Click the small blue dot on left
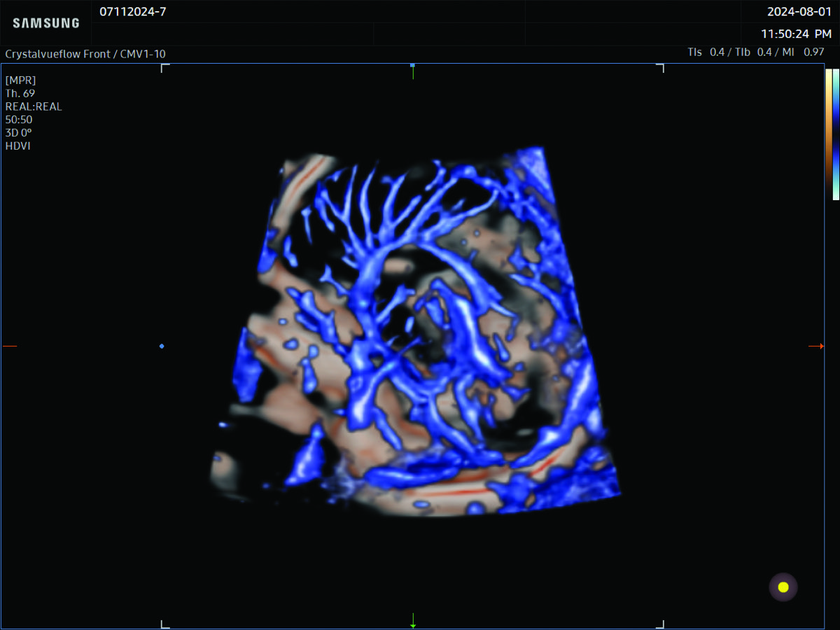Viewport: 840px width, 630px height. pos(162,346)
